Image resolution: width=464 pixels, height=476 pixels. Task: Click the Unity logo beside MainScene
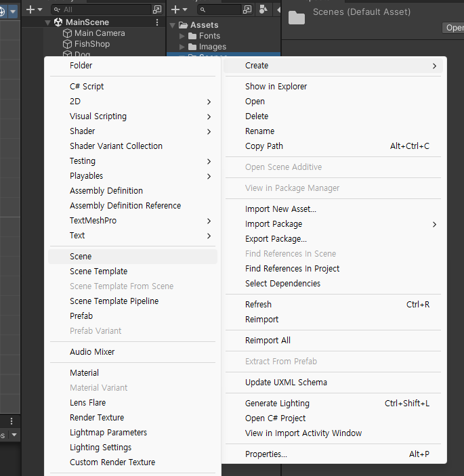point(58,22)
